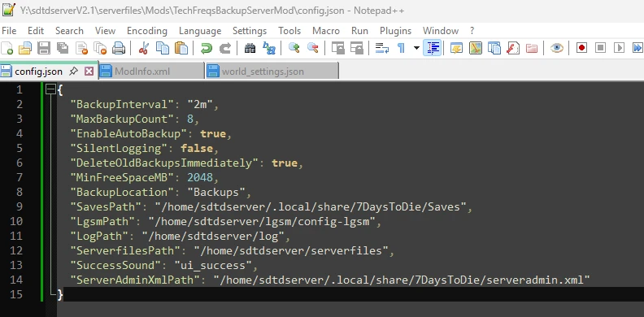Open the Function List icon
644x317 pixels.
tap(513, 48)
